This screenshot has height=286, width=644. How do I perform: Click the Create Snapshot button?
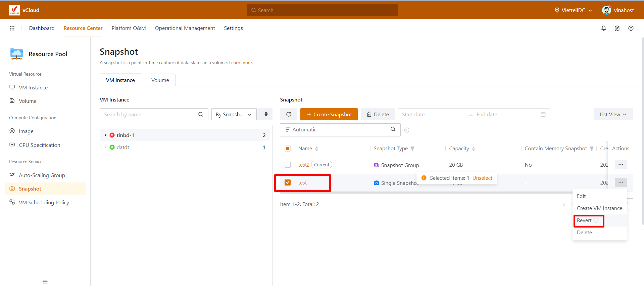pyautogui.click(x=329, y=114)
